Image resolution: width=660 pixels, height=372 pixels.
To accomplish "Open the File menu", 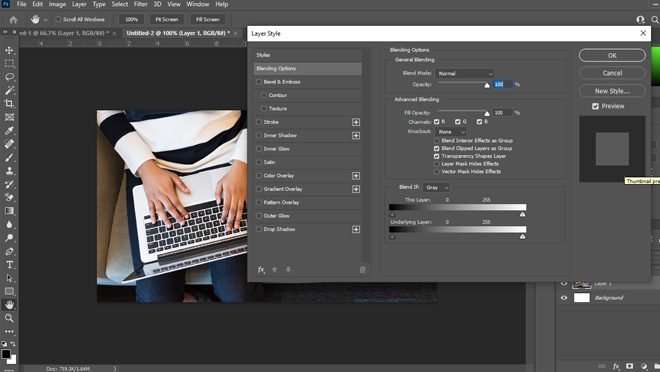I will (x=21, y=4).
